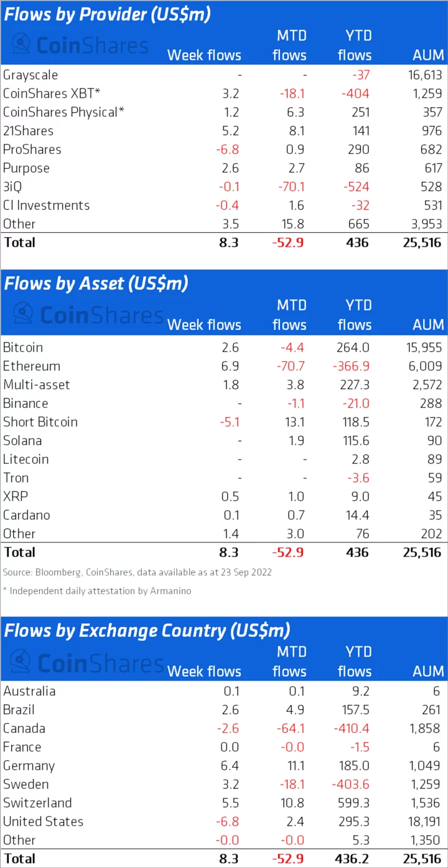
Task: Click the Bloomberg, CoinShares source note
Action: (x=137, y=572)
